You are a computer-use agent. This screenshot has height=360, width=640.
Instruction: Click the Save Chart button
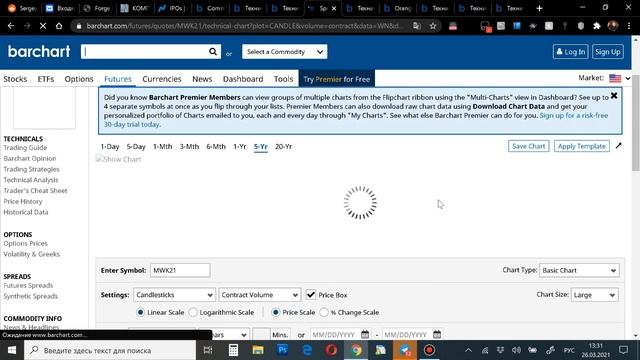(x=529, y=146)
